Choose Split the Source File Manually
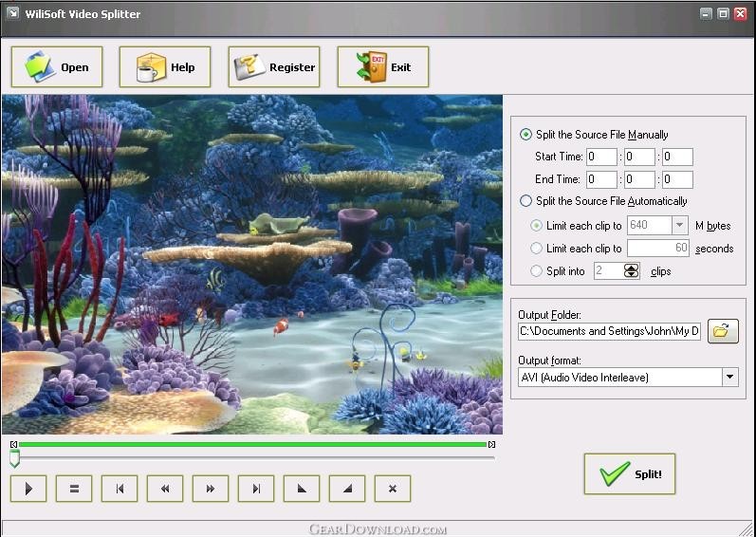 [526, 135]
